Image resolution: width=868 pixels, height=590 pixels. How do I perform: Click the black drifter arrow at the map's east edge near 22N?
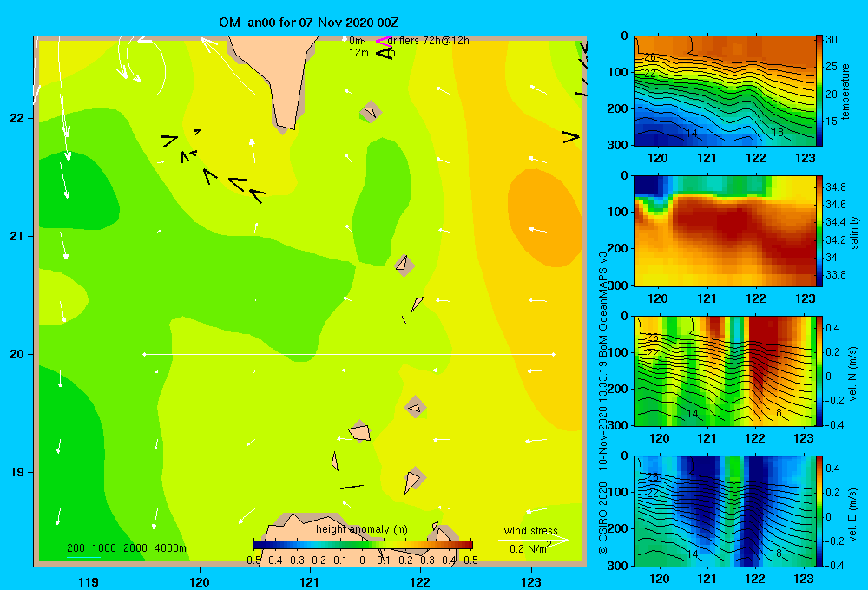pos(571,136)
